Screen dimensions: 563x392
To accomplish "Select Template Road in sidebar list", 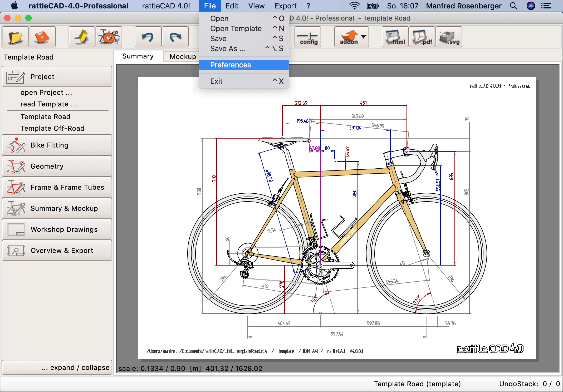I will pos(45,117).
